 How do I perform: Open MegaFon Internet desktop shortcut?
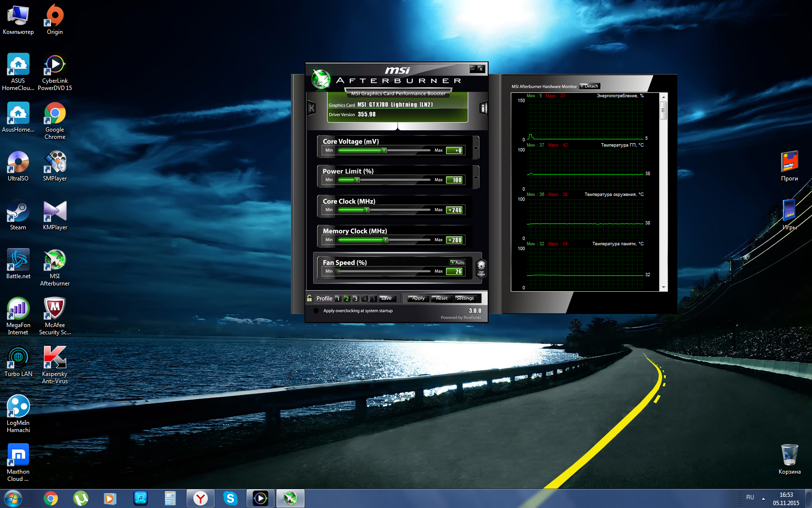click(x=18, y=316)
